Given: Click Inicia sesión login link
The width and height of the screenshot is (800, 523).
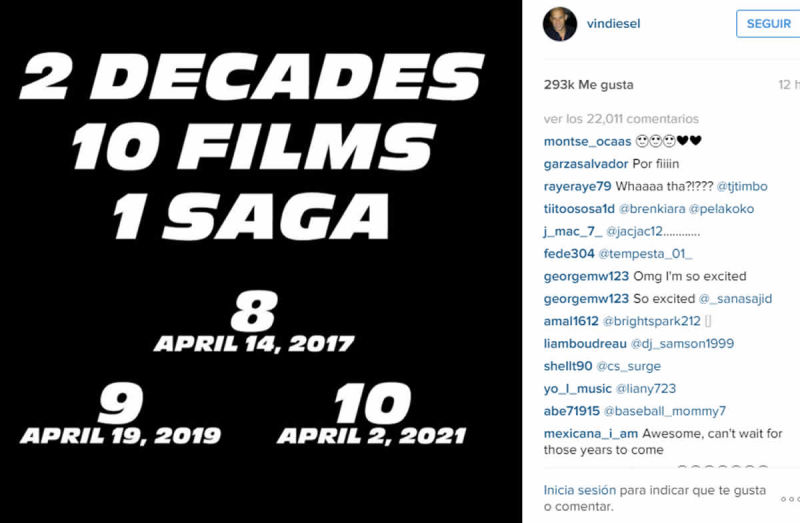Looking at the screenshot, I should pyautogui.click(x=580, y=490).
